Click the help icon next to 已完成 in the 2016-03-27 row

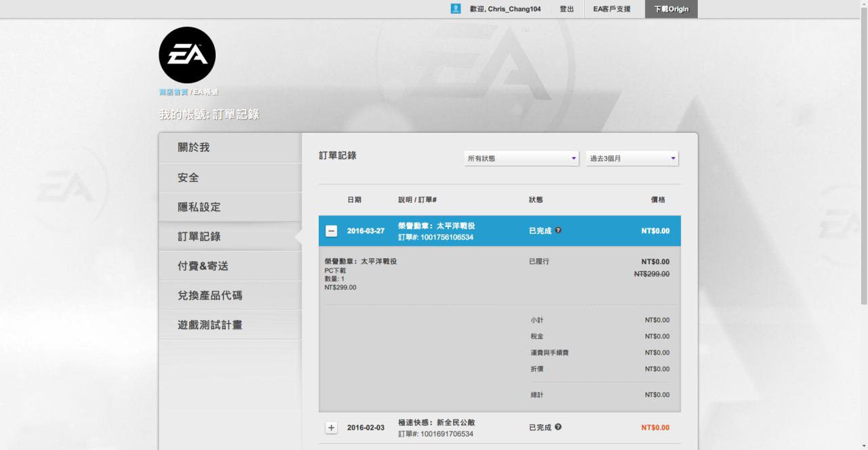click(x=558, y=230)
